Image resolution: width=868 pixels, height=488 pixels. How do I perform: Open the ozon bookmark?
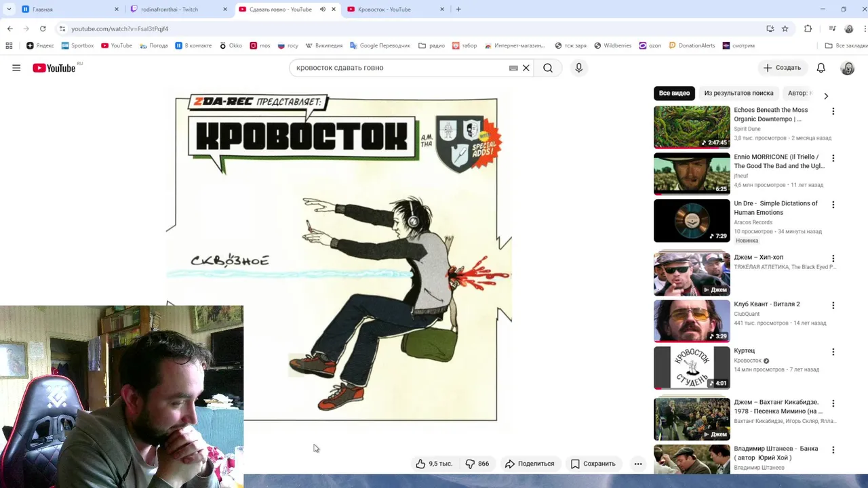pos(649,45)
